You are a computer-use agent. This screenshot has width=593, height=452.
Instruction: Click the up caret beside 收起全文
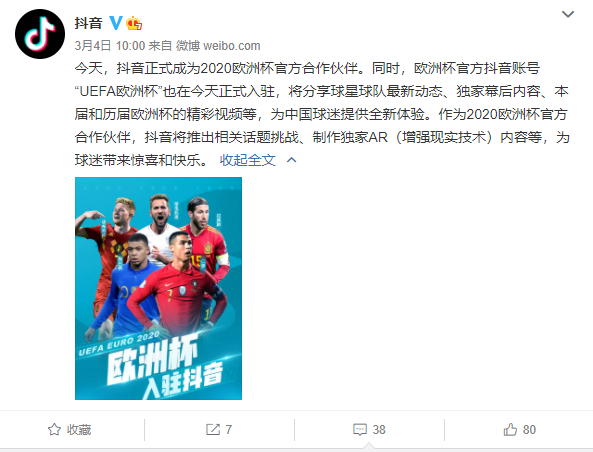coord(292,160)
